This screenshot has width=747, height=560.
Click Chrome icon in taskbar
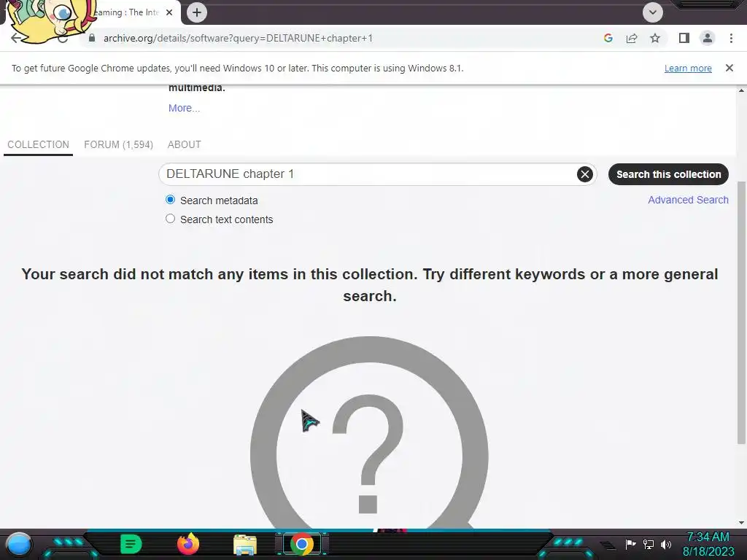click(301, 544)
